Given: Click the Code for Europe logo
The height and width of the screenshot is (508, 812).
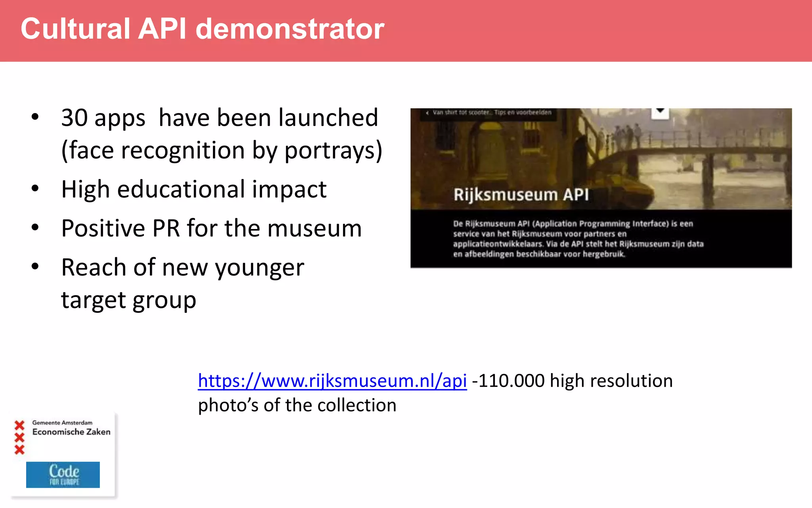Looking at the screenshot, I should (x=63, y=475).
